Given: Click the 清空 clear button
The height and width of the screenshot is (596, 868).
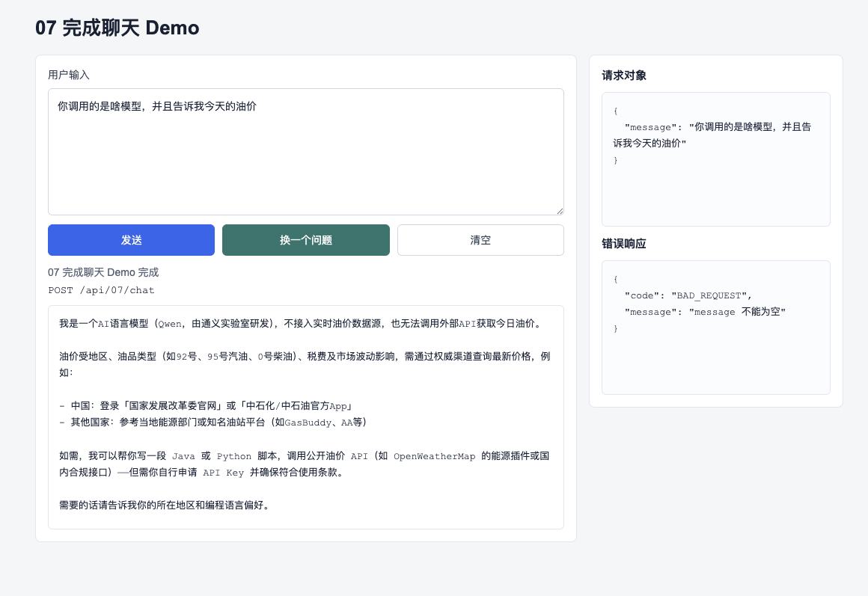Looking at the screenshot, I should click(x=480, y=240).
